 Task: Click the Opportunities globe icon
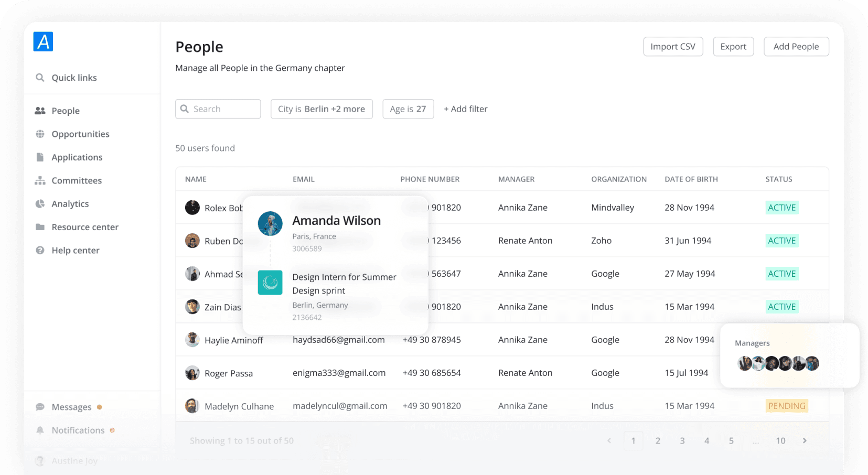point(40,134)
